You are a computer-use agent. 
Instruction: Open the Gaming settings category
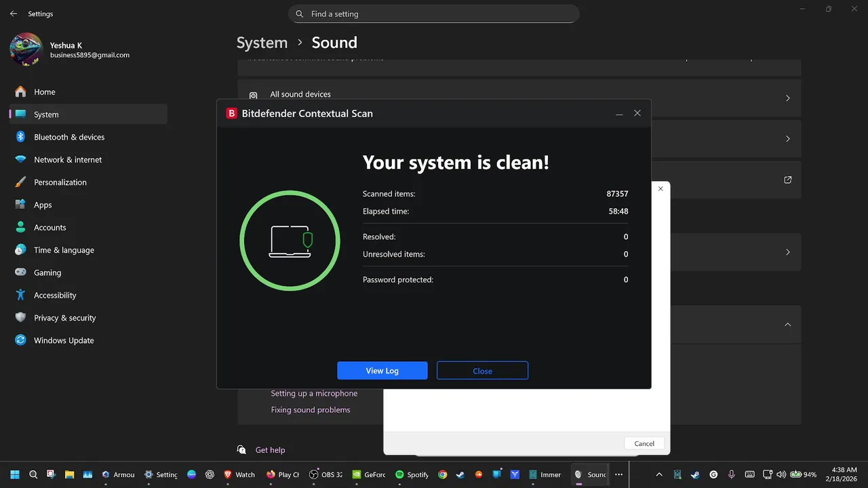(x=88, y=272)
